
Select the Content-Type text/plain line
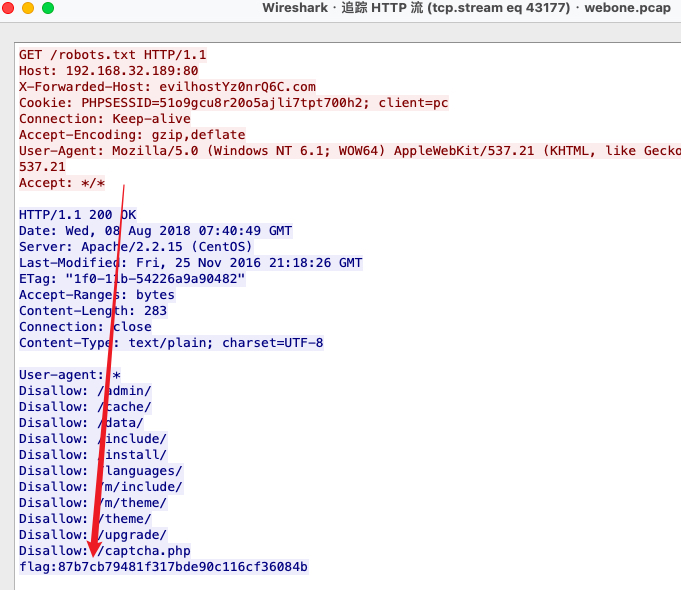click(x=171, y=343)
